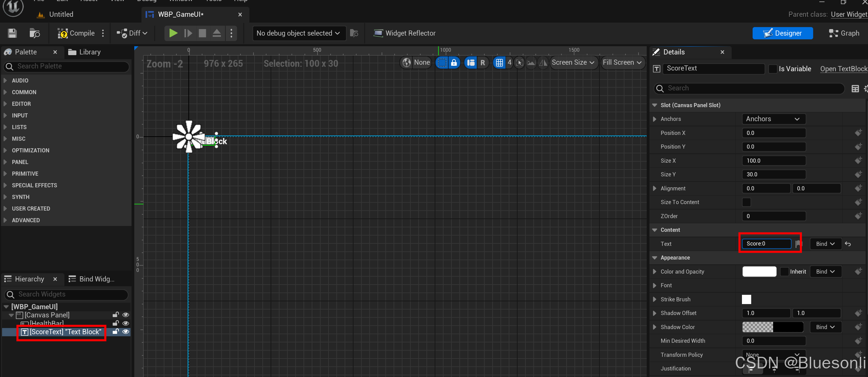Close the WBP_GameUI tab
Screen dimensions: 868x377
pos(240,14)
